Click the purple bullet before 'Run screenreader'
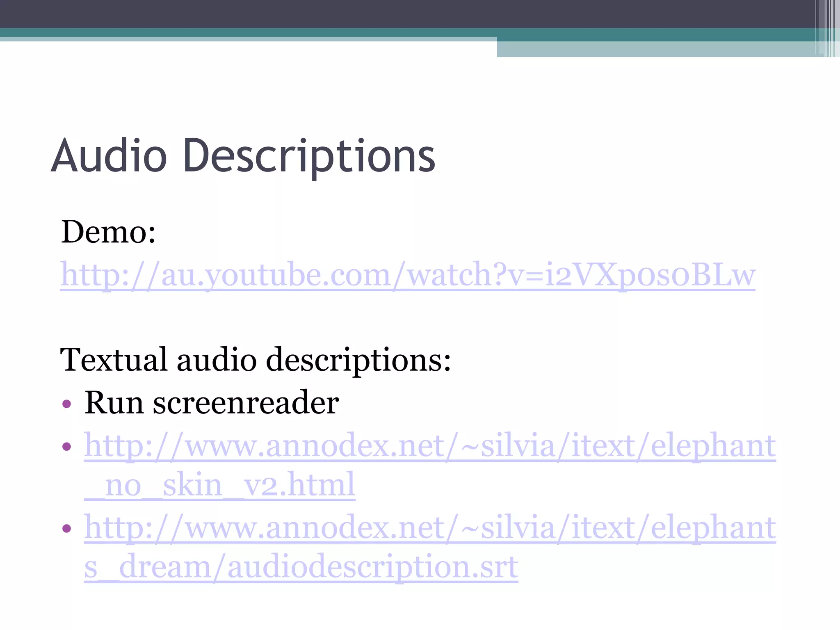 [67, 404]
